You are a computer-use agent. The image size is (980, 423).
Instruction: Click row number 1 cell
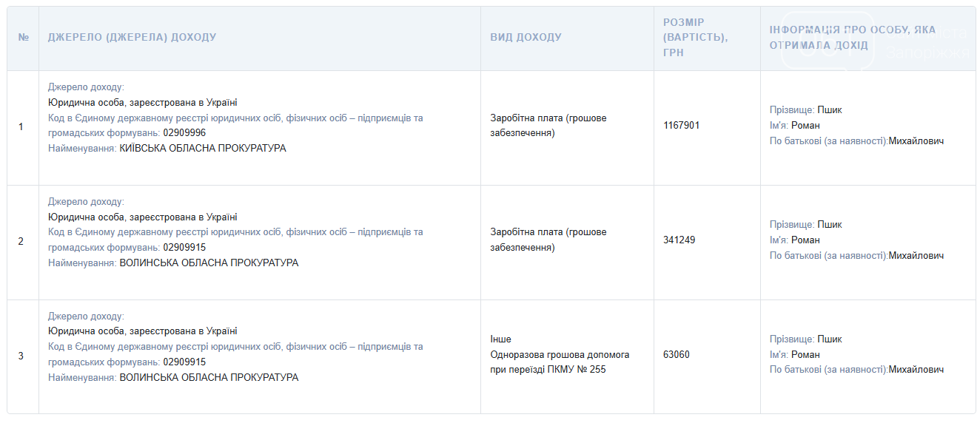21,126
